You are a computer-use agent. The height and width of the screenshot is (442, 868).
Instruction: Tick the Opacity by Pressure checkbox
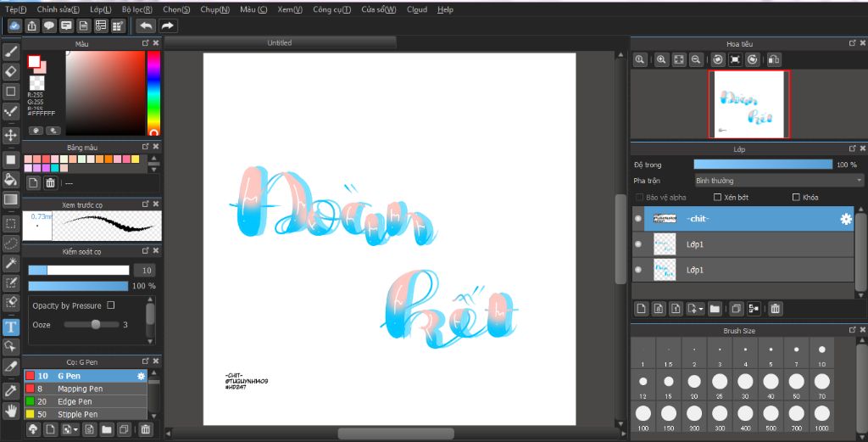[x=111, y=305]
